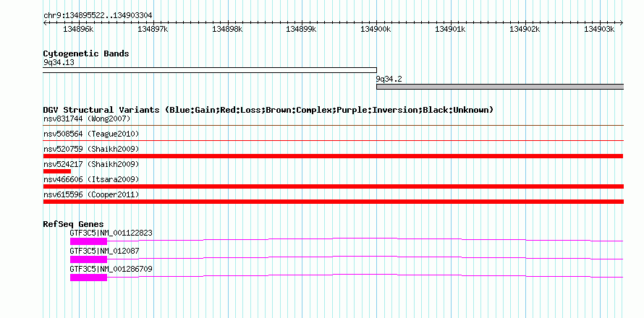Click the 134896k ruler tick label
Viewport: 644px width, 318px height.
[78, 29]
